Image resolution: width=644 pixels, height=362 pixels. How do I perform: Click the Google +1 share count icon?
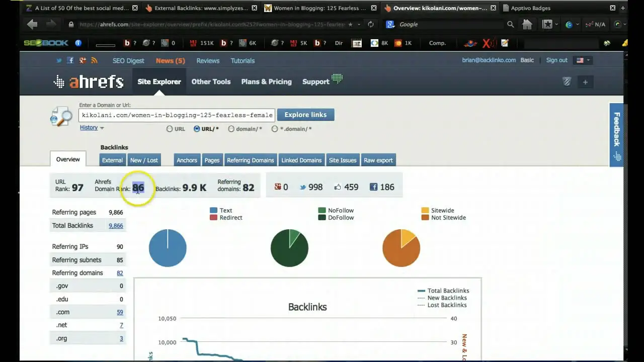[x=277, y=187]
